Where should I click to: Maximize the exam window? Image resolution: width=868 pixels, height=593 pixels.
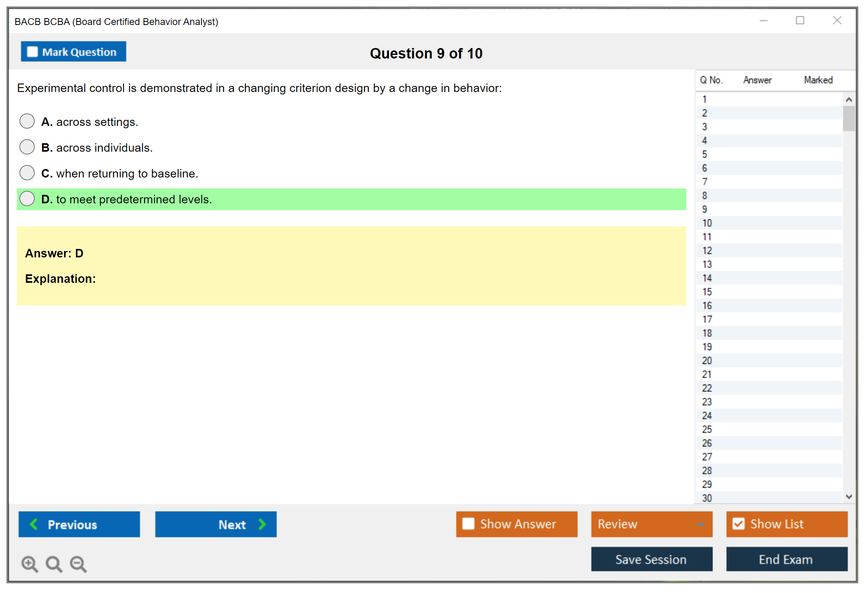click(800, 21)
